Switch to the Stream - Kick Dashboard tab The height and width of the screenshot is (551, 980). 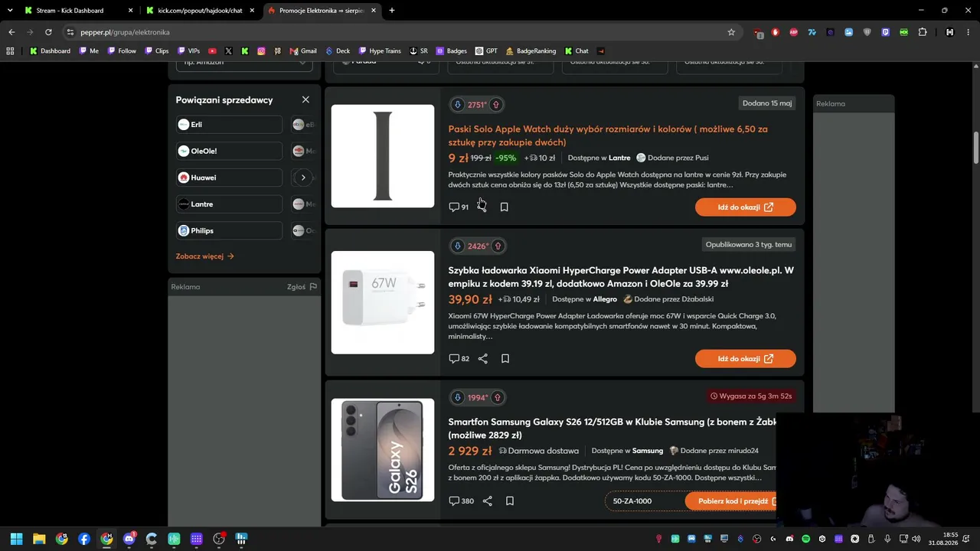(x=70, y=11)
